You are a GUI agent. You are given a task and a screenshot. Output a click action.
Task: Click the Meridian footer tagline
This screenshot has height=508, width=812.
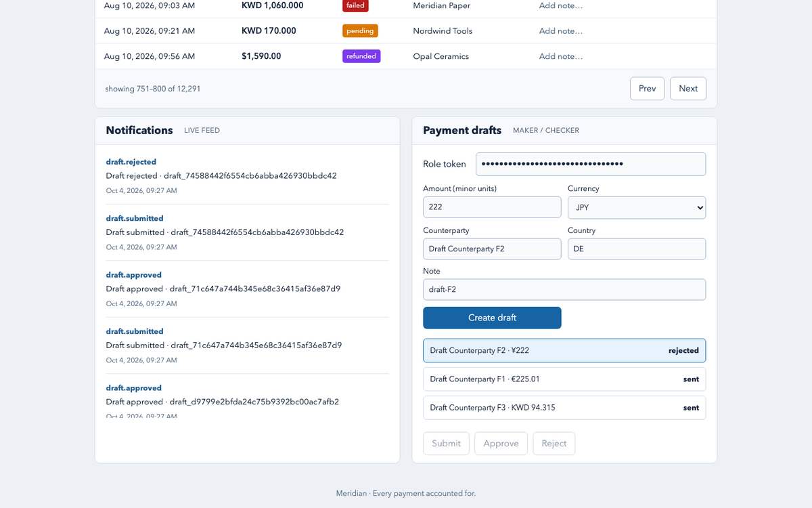pyautogui.click(x=406, y=493)
